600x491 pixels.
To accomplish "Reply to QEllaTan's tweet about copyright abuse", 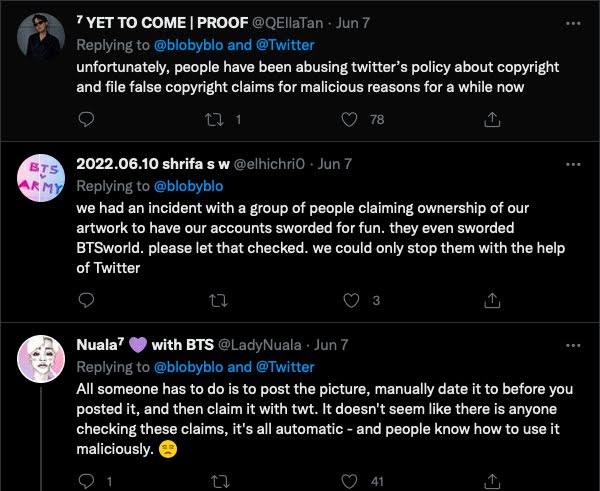I will [x=86, y=120].
